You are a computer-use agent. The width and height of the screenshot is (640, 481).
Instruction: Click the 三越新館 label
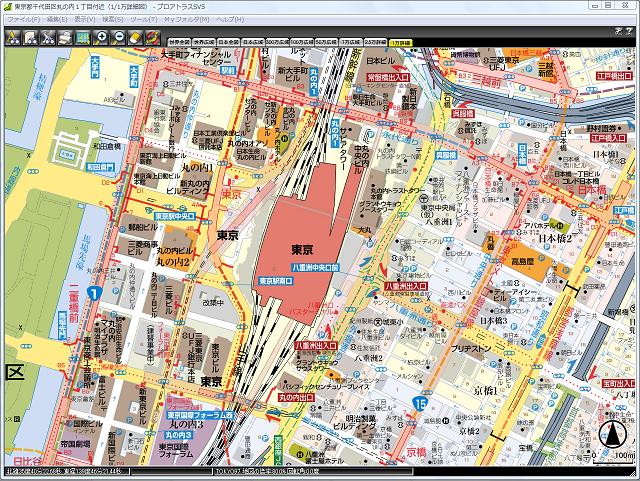[x=546, y=69]
